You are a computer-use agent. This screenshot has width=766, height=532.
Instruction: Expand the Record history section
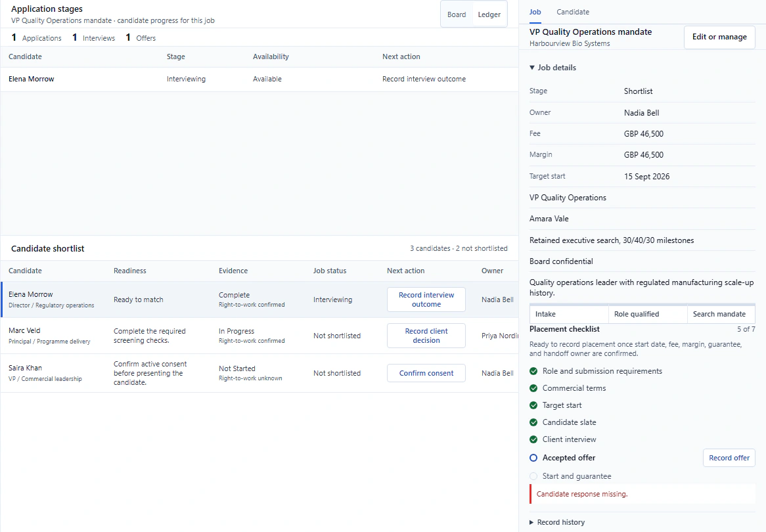(557, 522)
